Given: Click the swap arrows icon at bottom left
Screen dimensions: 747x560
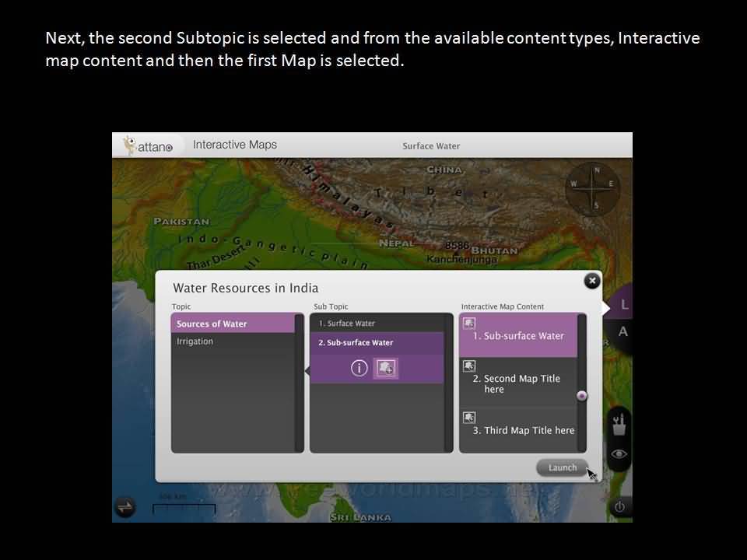Looking at the screenshot, I should pyautogui.click(x=124, y=507).
